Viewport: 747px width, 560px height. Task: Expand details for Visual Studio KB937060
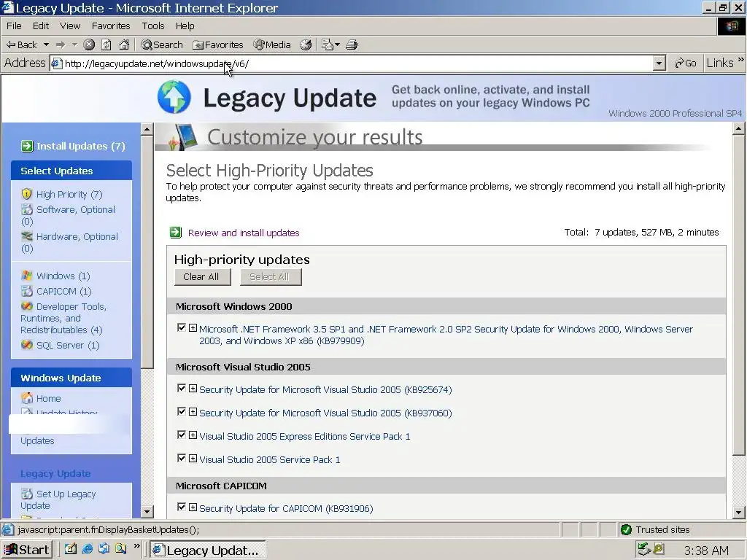tap(193, 411)
